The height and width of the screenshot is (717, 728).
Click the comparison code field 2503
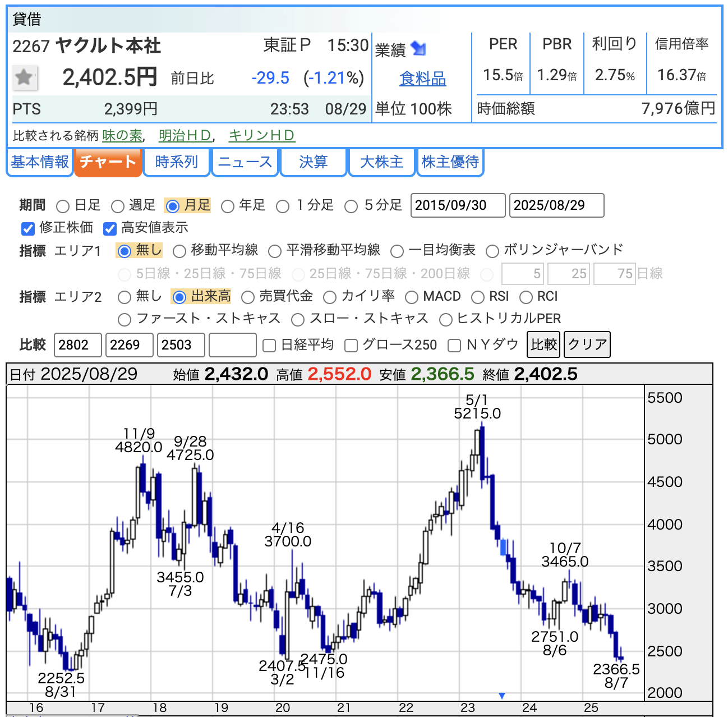tap(181, 345)
